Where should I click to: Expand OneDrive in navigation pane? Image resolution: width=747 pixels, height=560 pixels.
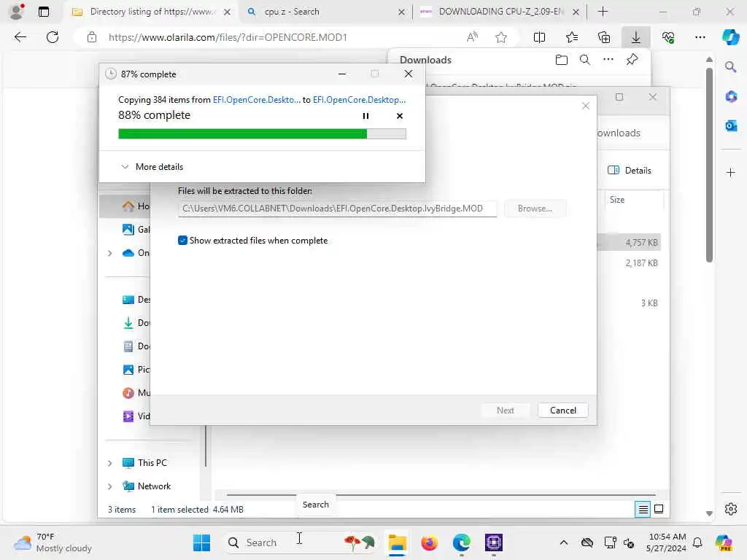click(110, 253)
